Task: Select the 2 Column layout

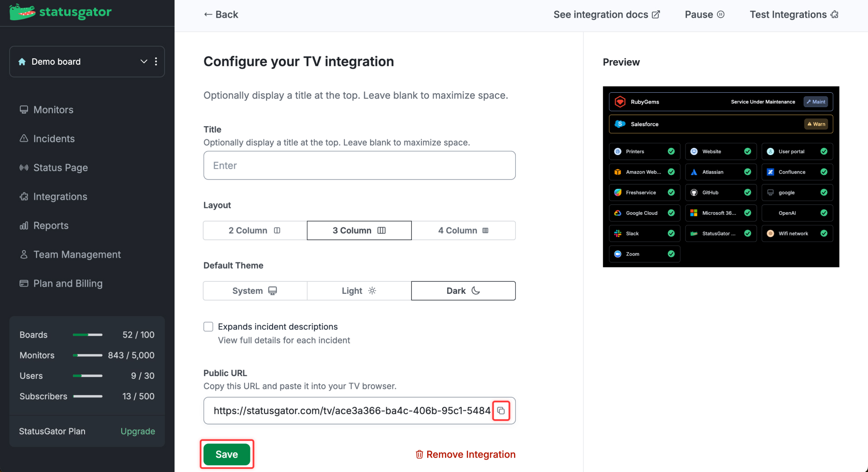Action: tap(255, 231)
